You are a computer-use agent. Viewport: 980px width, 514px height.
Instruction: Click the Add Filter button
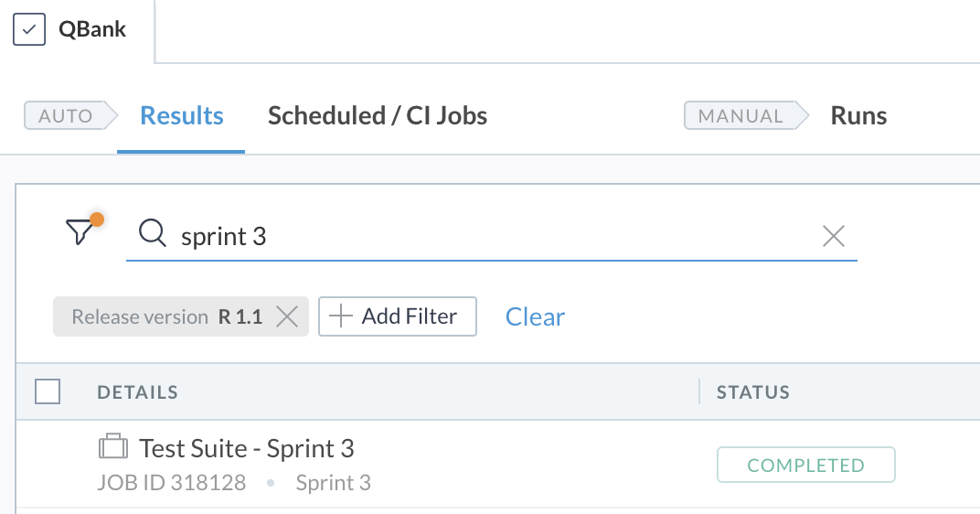(398, 316)
